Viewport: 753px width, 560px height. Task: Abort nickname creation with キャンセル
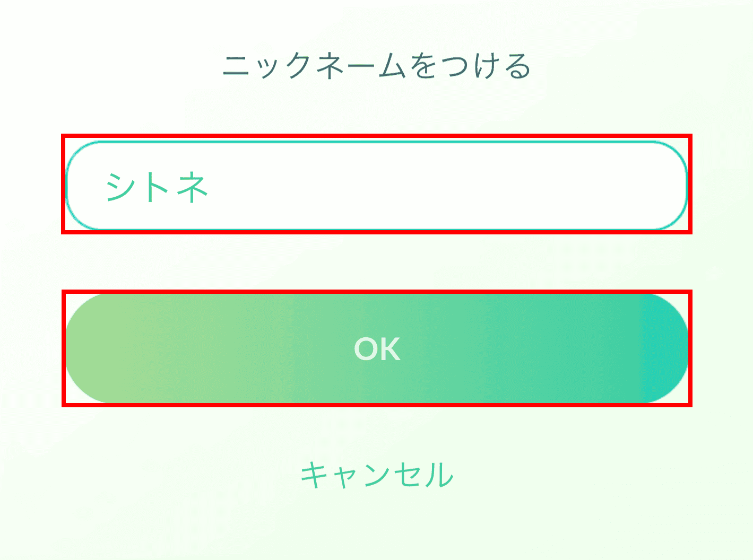pyautogui.click(x=377, y=475)
